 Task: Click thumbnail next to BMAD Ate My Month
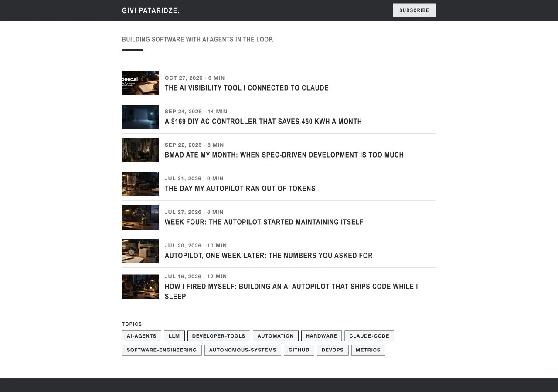coord(140,150)
